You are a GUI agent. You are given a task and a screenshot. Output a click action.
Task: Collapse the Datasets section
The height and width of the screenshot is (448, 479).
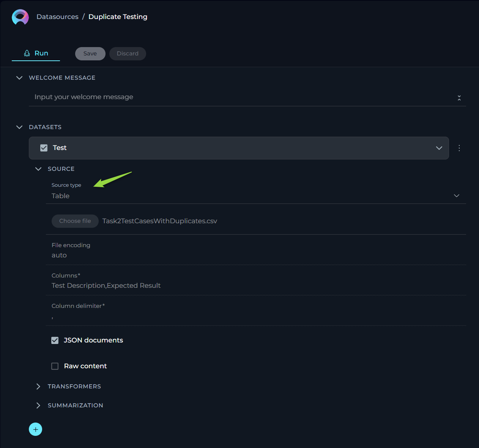pyautogui.click(x=19, y=127)
